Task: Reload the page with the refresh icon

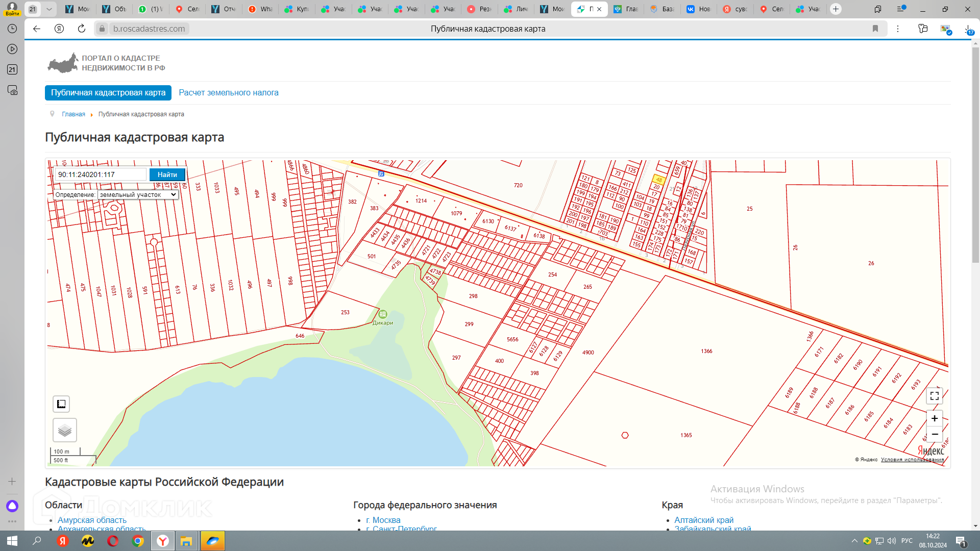Action: tap(82, 29)
